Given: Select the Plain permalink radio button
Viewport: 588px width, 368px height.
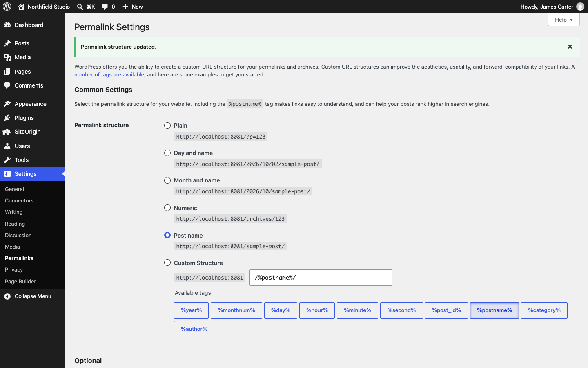Looking at the screenshot, I should [x=167, y=126].
